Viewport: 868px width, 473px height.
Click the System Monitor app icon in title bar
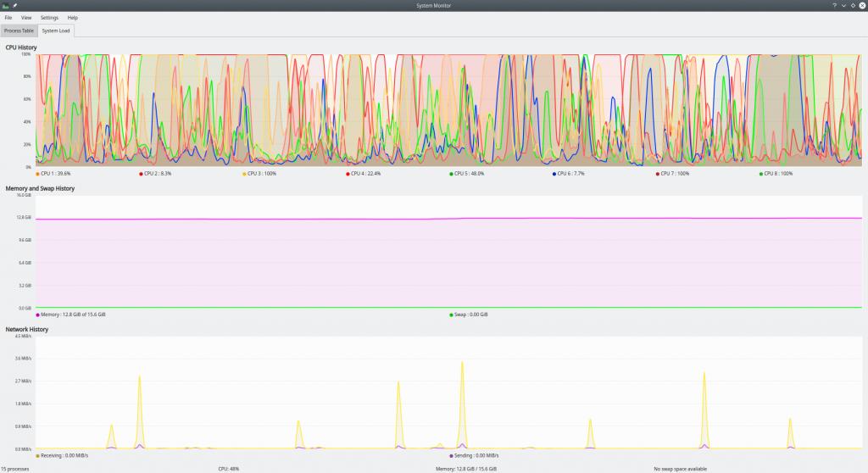point(5,5)
